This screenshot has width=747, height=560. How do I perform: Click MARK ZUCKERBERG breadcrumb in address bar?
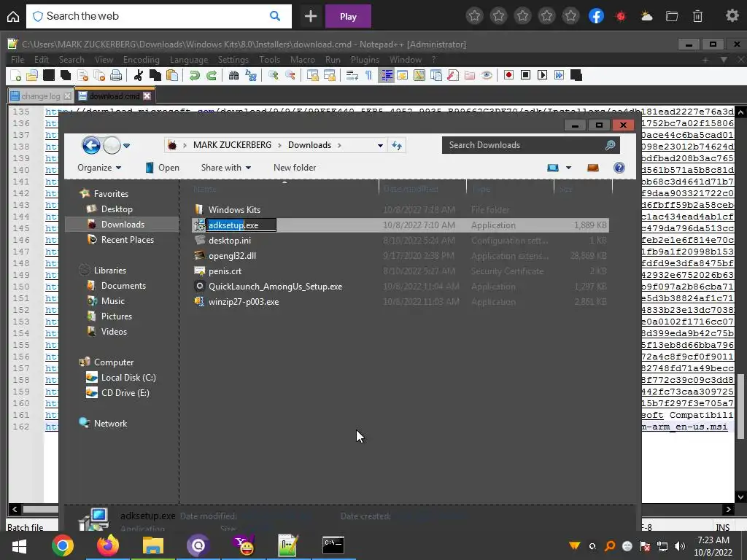232,145
